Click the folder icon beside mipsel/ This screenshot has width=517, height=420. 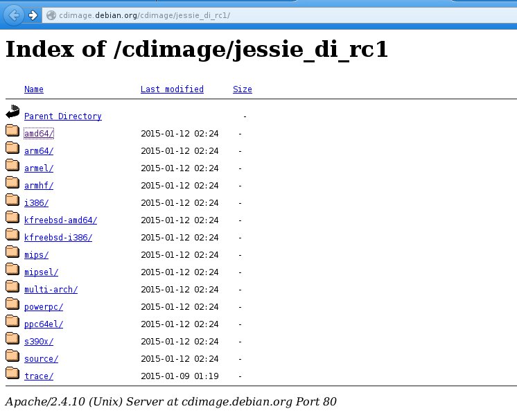click(x=12, y=269)
